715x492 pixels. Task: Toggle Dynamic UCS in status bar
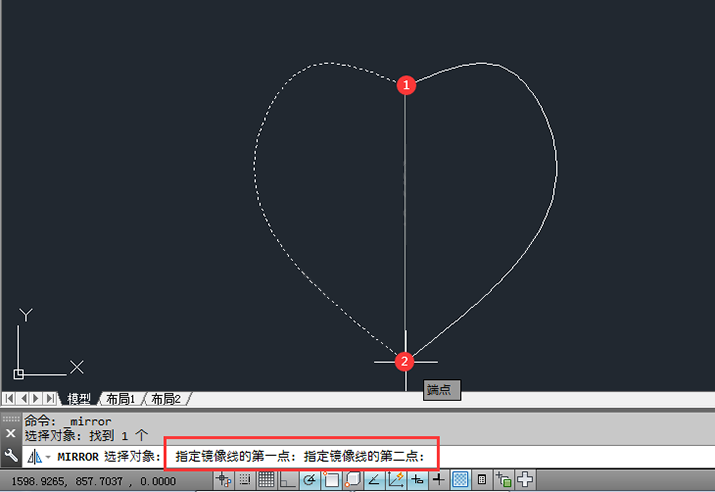pyautogui.click(x=396, y=480)
